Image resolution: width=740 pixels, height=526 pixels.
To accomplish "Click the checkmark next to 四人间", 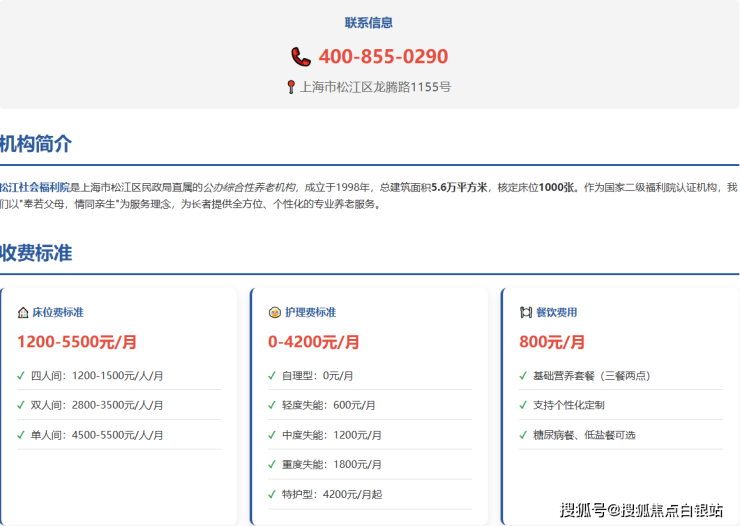I will [x=21, y=376].
